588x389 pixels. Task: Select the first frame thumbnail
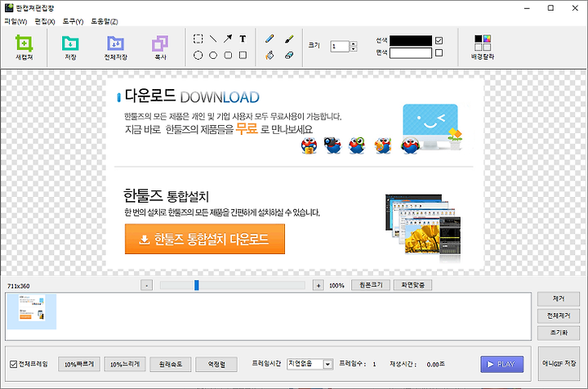32,311
